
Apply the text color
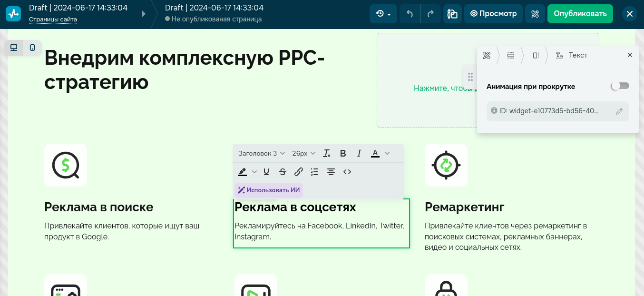(375, 153)
